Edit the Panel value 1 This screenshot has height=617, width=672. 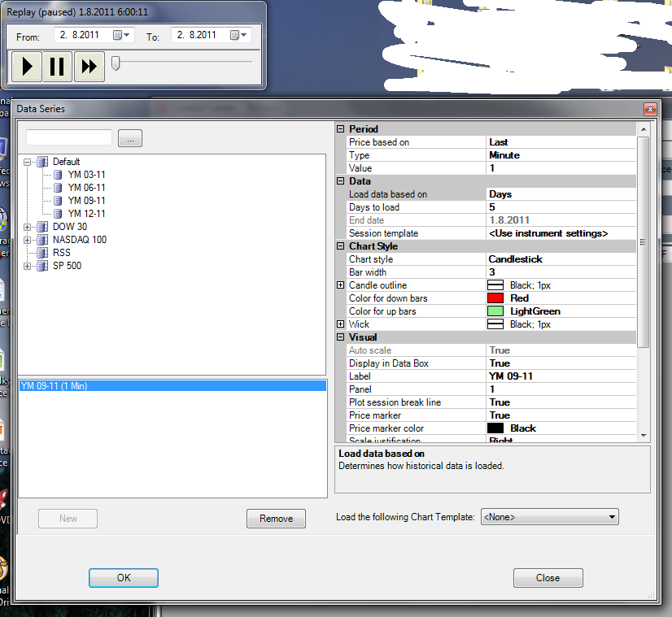[561, 389]
